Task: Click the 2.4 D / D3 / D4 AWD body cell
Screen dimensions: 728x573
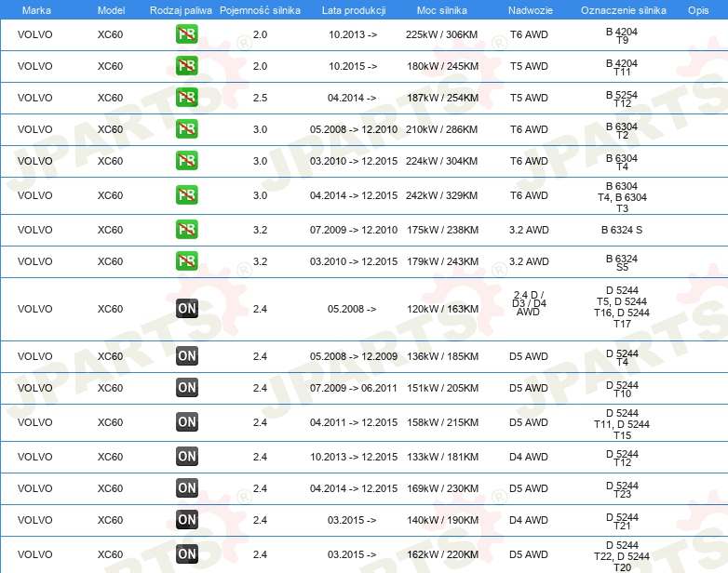Action: tap(529, 303)
